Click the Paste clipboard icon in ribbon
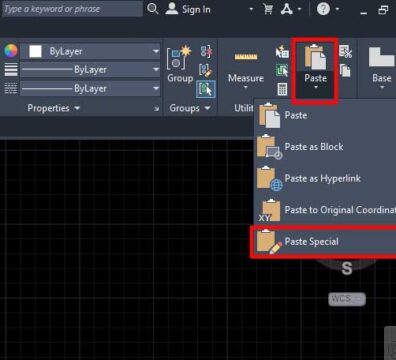The image size is (396, 360). coord(315,57)
